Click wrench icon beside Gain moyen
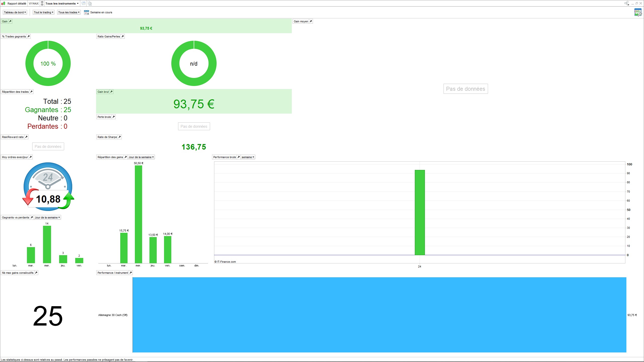This screenshot has height=362, width=644. point(311,21)
